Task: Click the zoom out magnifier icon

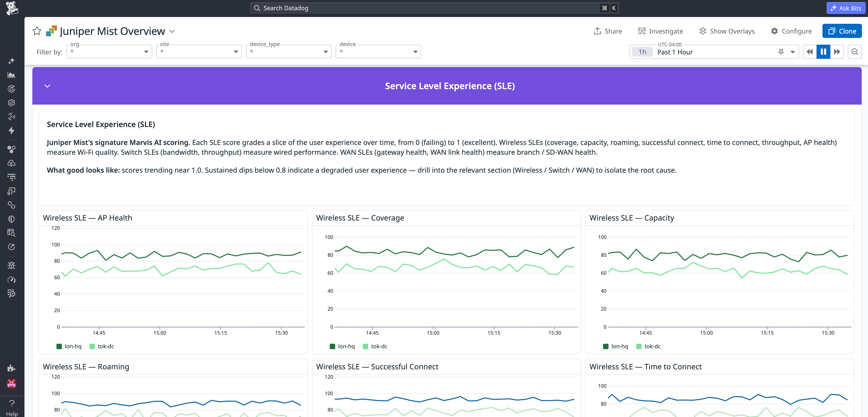Action: click(855, 52)
